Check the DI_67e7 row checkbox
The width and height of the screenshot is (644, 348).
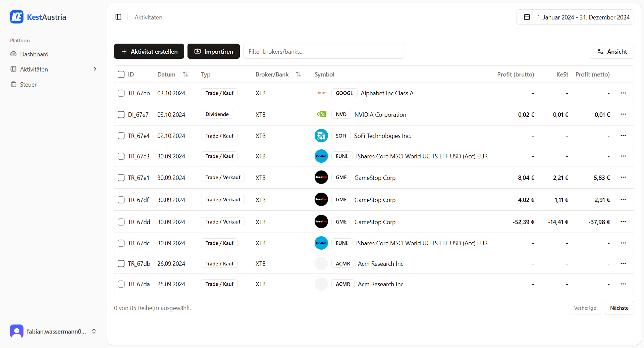click(x=121, y=114)
